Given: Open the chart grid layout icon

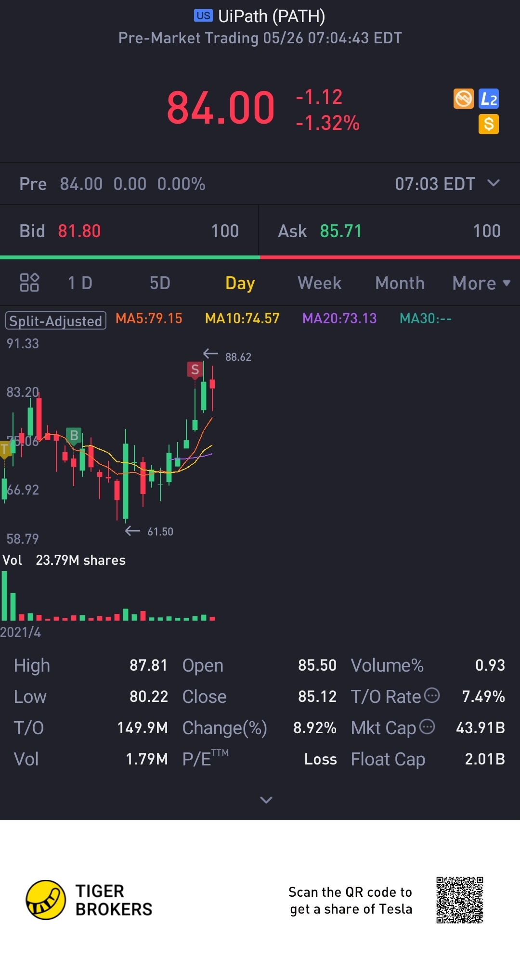Looking at the screenshot, I should pos(29,283).
